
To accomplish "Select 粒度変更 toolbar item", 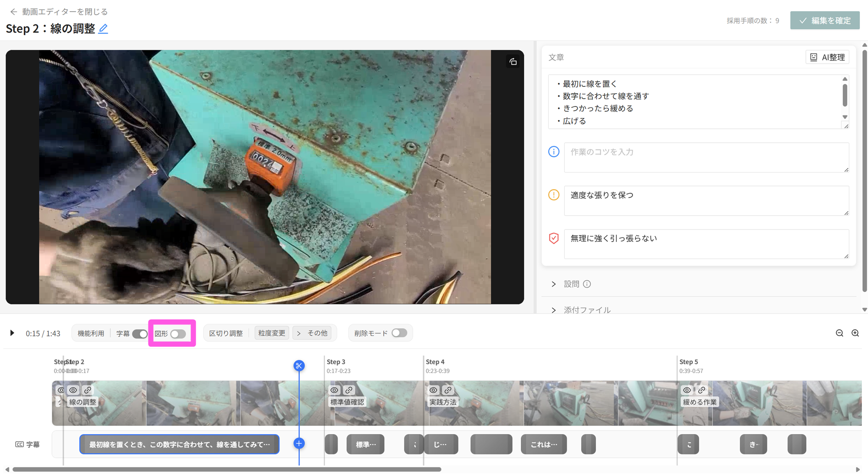I will 272,333.
